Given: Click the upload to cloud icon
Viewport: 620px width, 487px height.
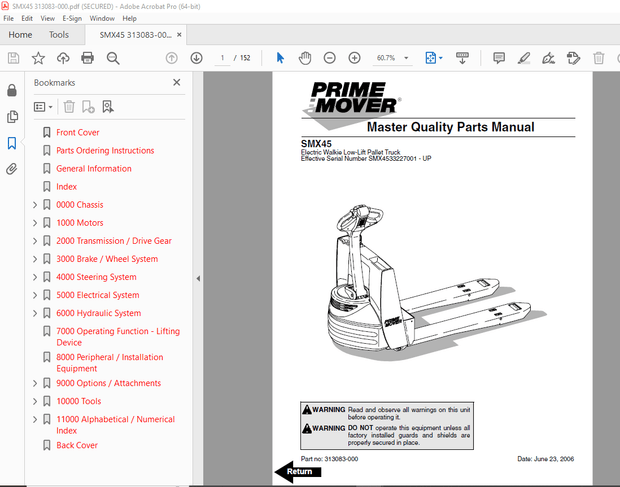Looking at the screenshot, I should tap(63, 58).
